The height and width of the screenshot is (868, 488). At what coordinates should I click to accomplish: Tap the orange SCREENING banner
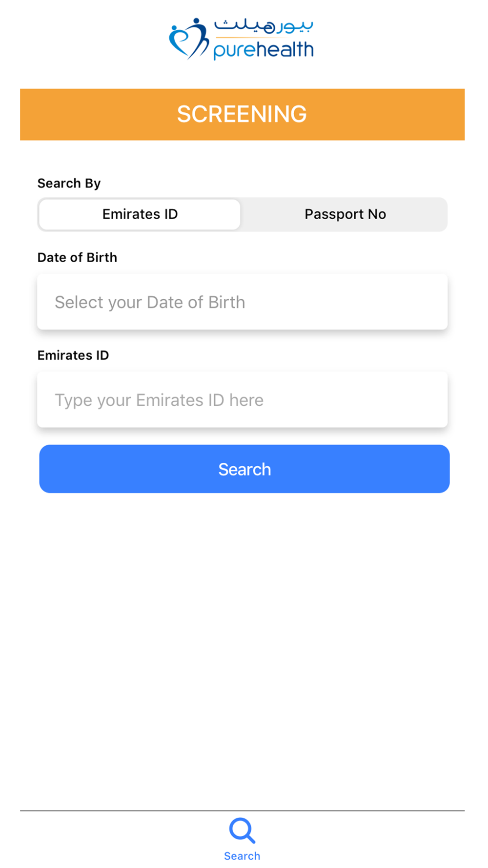click(243, 115)
